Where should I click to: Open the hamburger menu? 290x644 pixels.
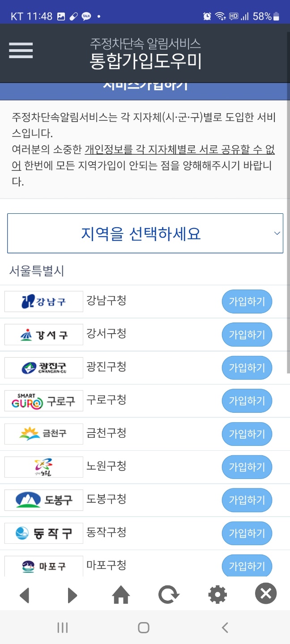[20, 51]
